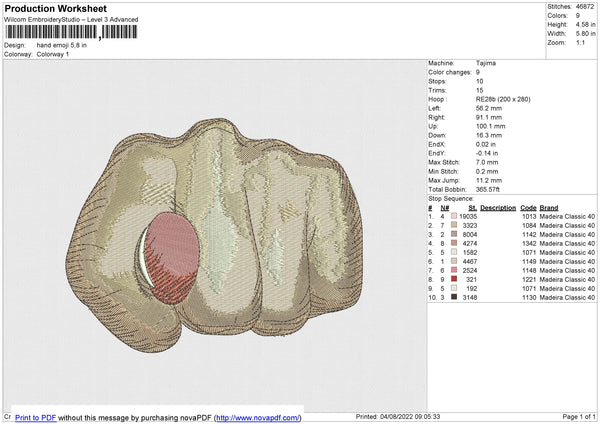Click Min Stitch value 0.2 mm

click(487, 171)
